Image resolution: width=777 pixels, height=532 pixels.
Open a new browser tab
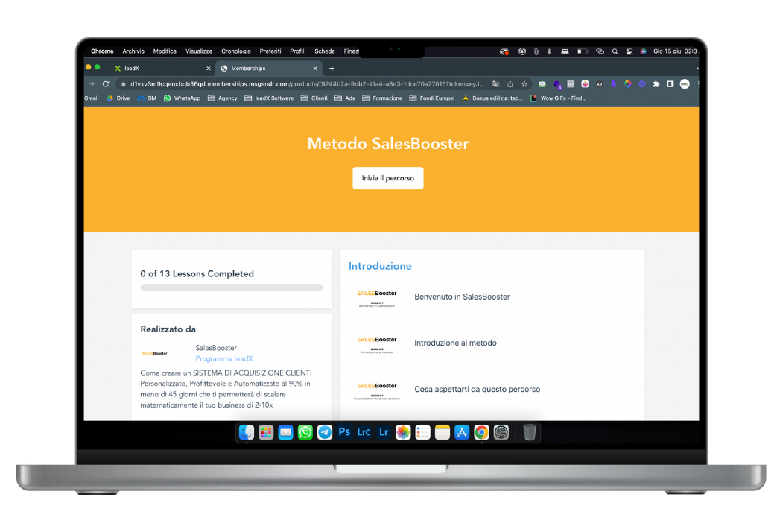coord(332,69)
